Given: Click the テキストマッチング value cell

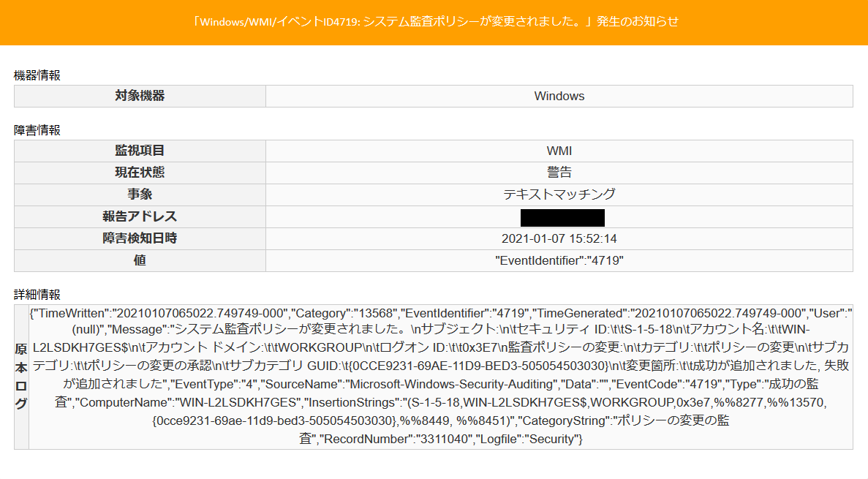Looking at the screenshot, I should (x=559, y=195).
